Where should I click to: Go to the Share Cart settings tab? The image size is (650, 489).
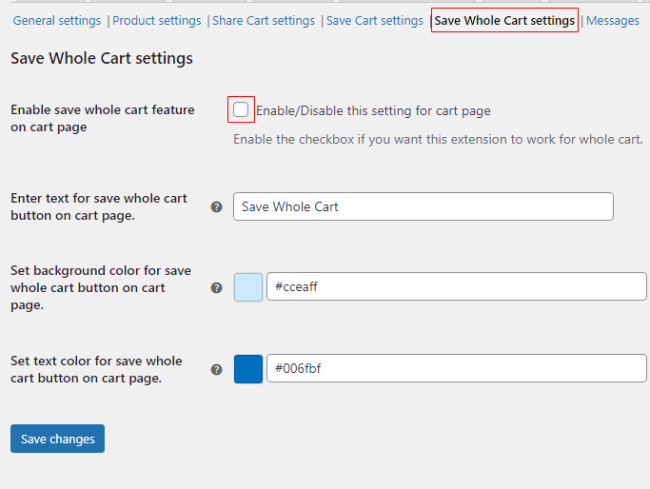pos(264,20)
